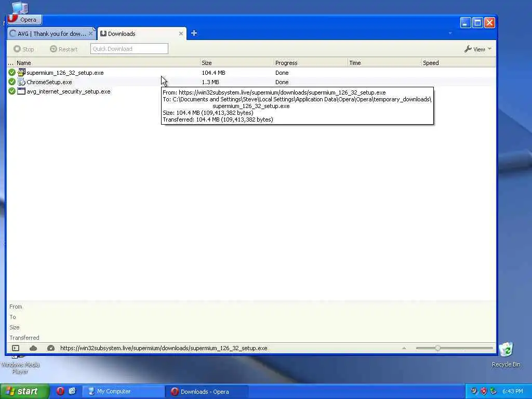
Task: Click the network tray icon near clock
Action: [x=494, y=391]
